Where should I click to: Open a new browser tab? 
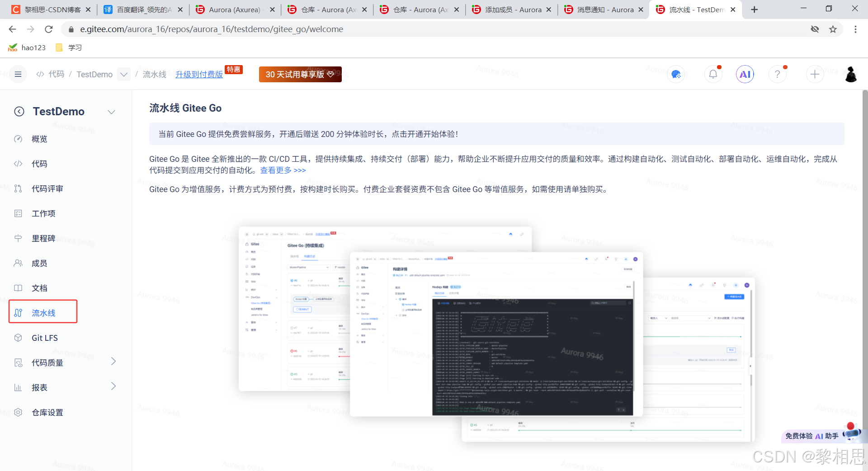coord(754,9)
